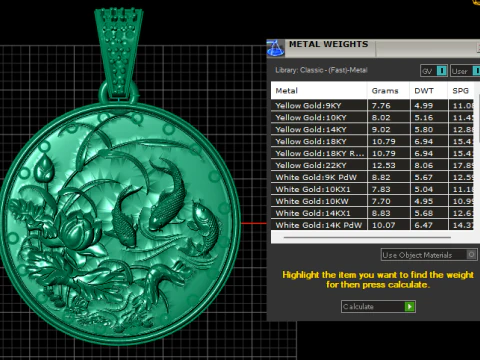This screenshot has height=360, width=480.
Task: Open the Use Object Materials option
Action: 429,255
